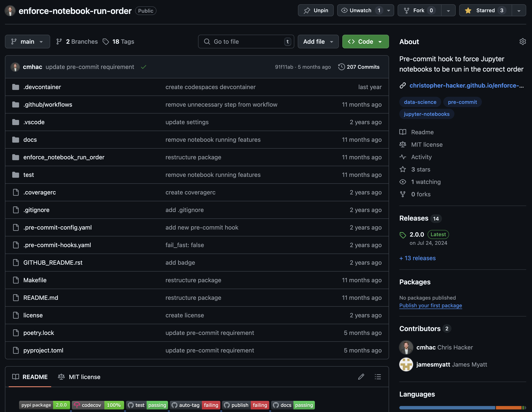The height and width of the screenshot is (412, 532).
Task: Open the 207 Commits link
Action: [x=359, y=67]
